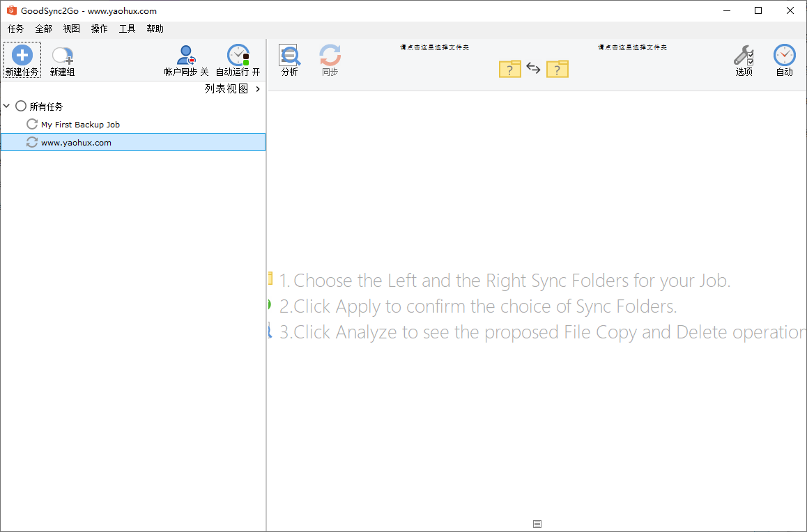The height and width of the screenshot is (532, 807).
Task: Create a new task with 新建任务 icon
Action: [x=22, y=54]
